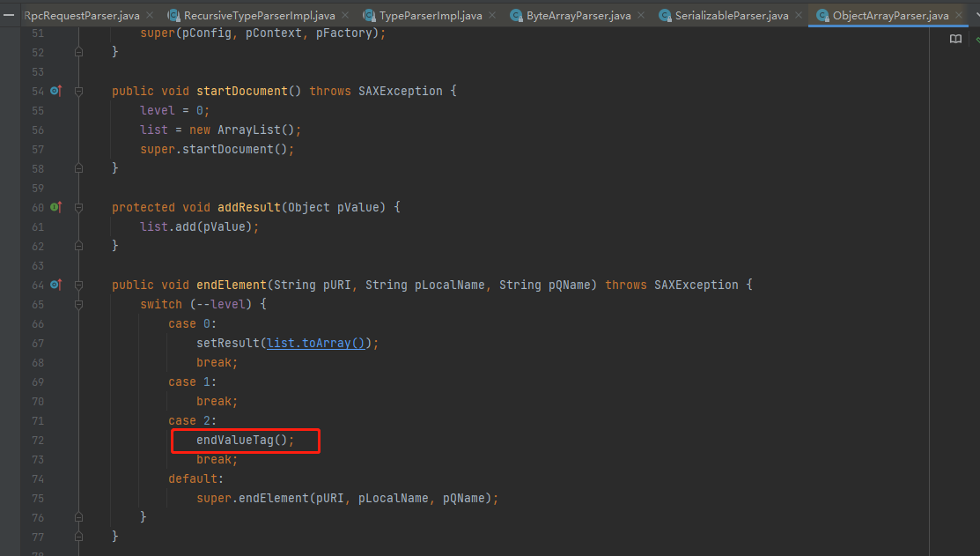Screen dimensions: 980x556
Task: Click class file icon of RecursiveTypeParserImpl.java tab
Action: click(x=173, y=15)
